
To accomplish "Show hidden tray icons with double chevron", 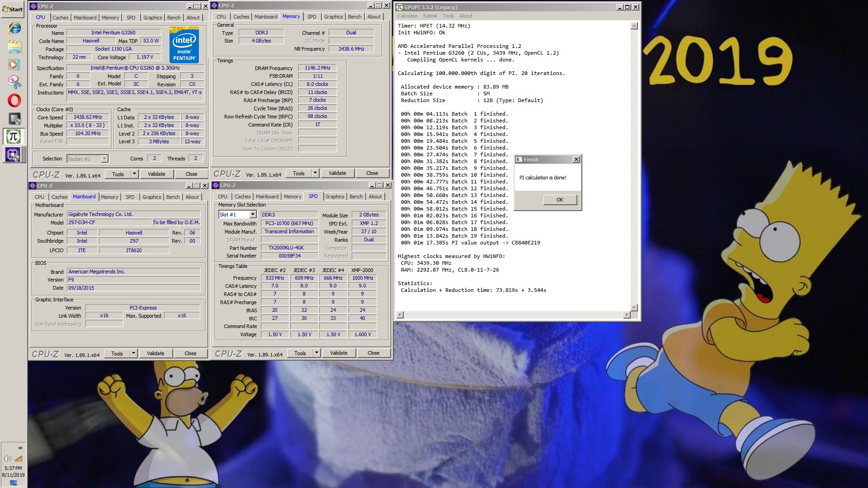I will coord(20,448).
